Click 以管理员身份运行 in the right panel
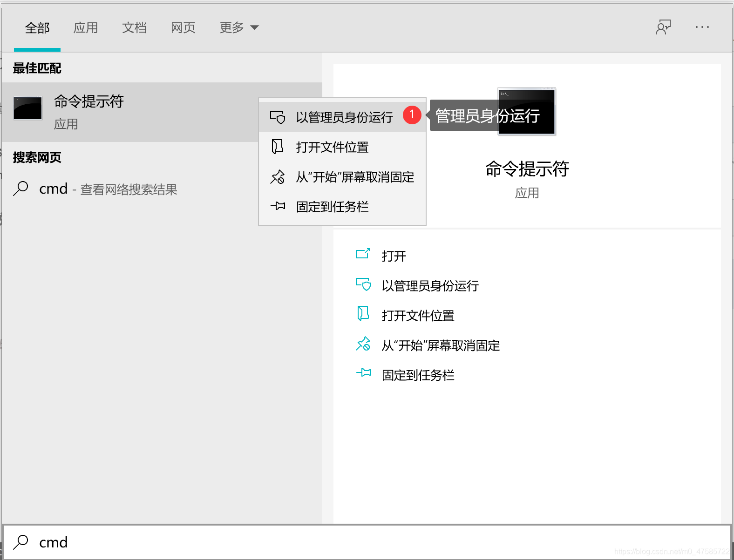This screenshot has width=734, height=560. tap(430, 286)
